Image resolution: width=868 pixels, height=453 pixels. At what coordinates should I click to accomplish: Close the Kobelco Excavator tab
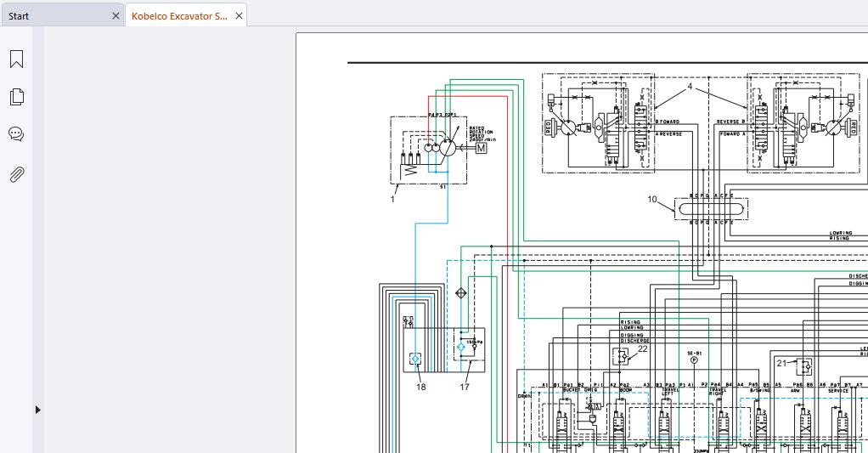coord(240,16)
